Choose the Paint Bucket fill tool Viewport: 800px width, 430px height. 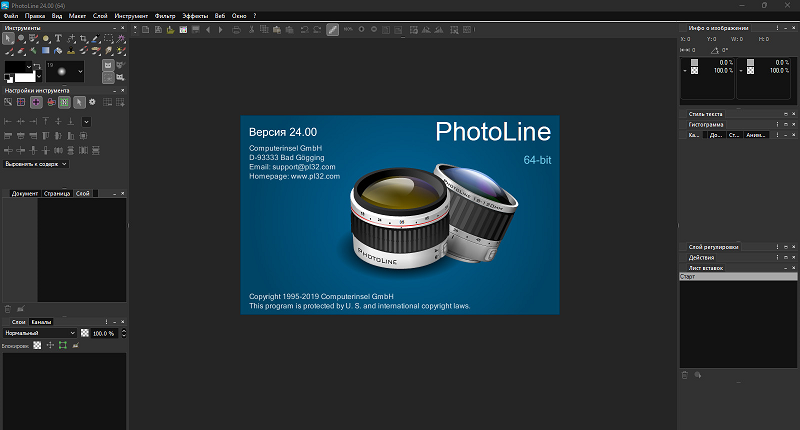(x=58, y=50)
